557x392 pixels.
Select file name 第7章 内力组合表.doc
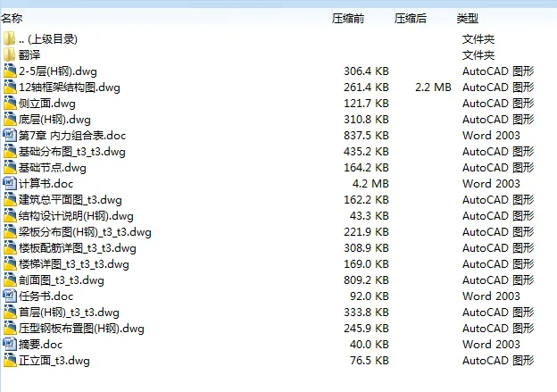point(72,136)
